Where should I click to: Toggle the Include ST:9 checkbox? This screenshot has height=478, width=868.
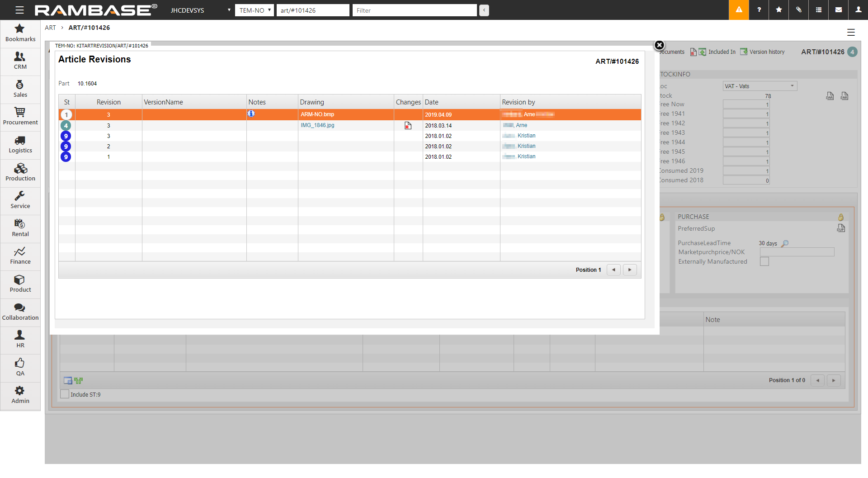tap(65, 394)
